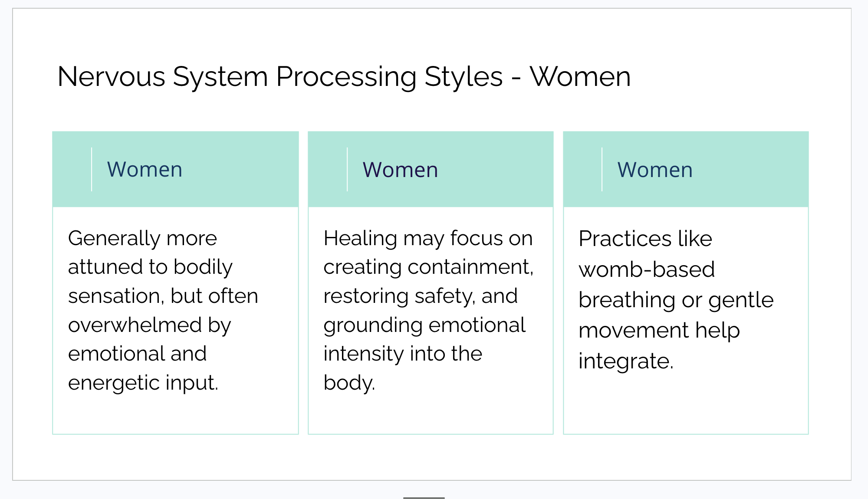
Task: Click the 'Generally more attuned' paragraph text
Action: [x=163, y=310]
